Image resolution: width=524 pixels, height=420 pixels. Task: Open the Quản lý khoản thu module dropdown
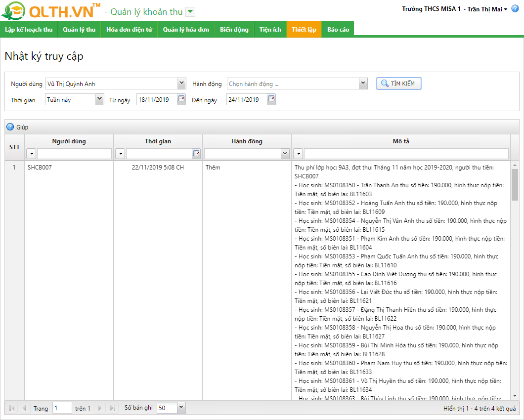pyautogui.click(x=190, y=12)
